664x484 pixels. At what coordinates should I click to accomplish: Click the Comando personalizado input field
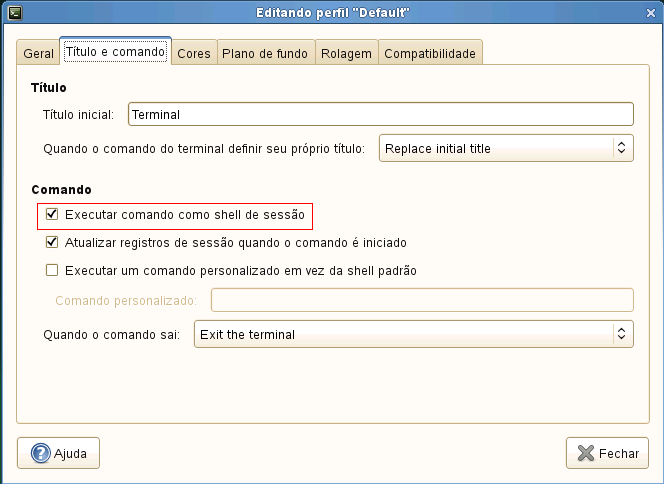pyautogui.click(x=421, y=300)
